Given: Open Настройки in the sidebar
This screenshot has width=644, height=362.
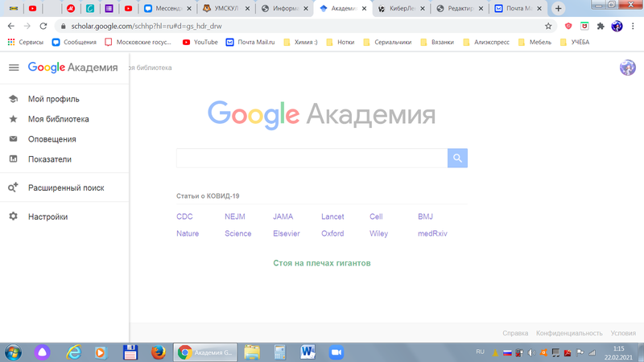Looking at the screenshot, I should [47, 216].
